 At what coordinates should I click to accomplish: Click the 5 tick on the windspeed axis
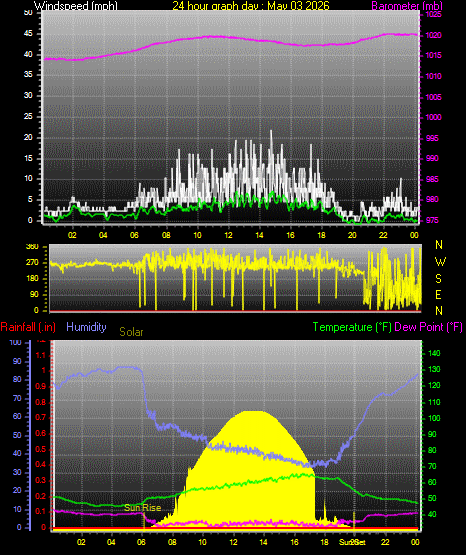click(x=30, y=200)
